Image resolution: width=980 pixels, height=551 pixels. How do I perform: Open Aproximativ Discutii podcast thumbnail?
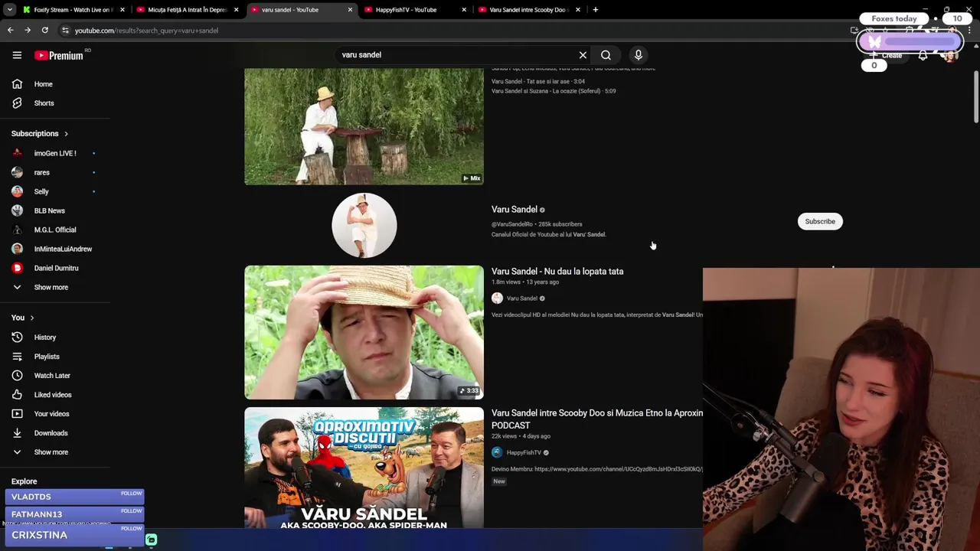click(364, 468)
